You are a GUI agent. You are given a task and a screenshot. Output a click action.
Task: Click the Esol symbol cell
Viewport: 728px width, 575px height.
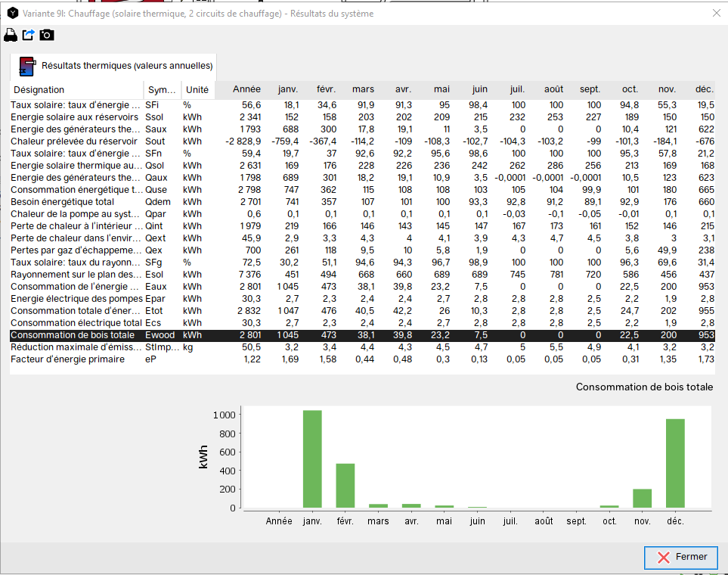tap(154, 274)
